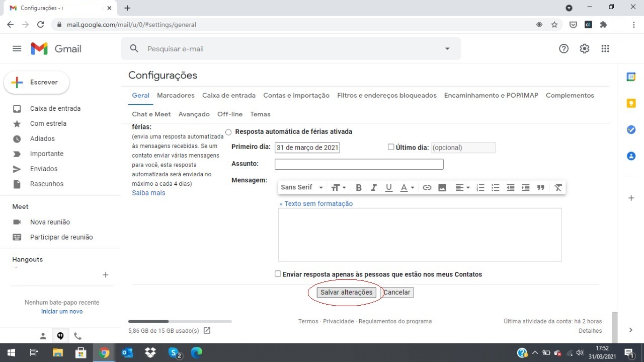644x362 pixels.
Task: Open Gmail main menu hamburger icon
Action: coord(17,49)
